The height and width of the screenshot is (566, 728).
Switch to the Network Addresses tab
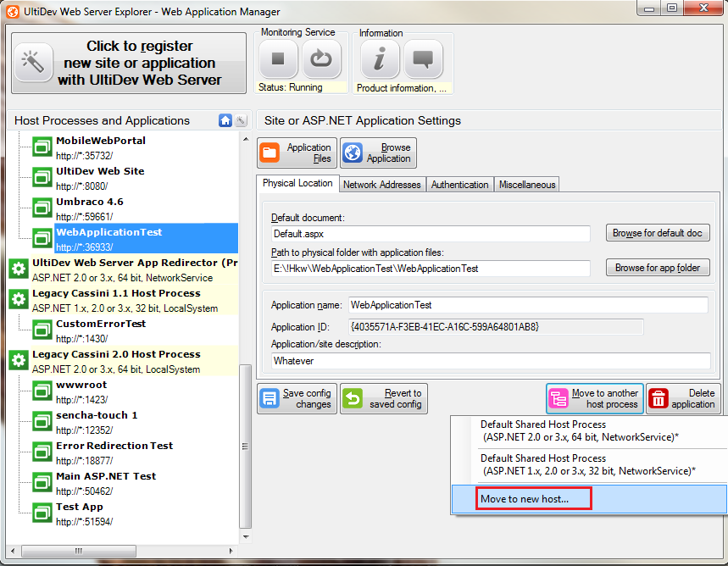381,185
